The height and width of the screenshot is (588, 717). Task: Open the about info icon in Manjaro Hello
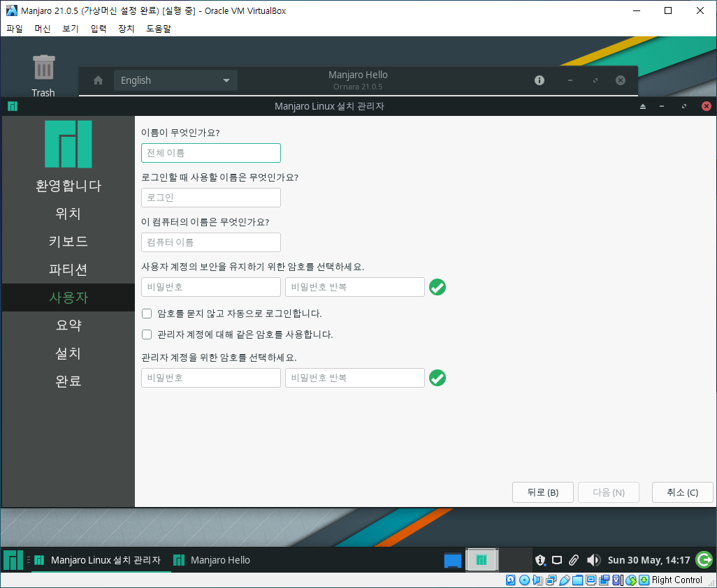539,80
